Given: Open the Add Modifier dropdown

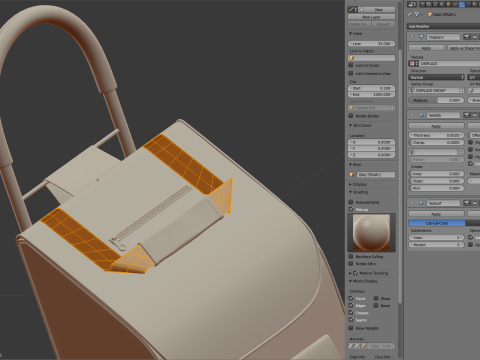Looking at the screenshot, I should pos(443,26).
